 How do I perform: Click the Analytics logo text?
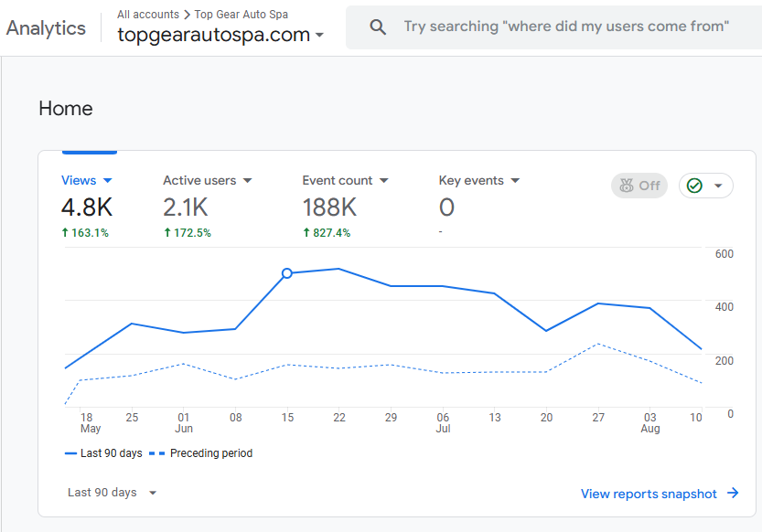point(46,27)
